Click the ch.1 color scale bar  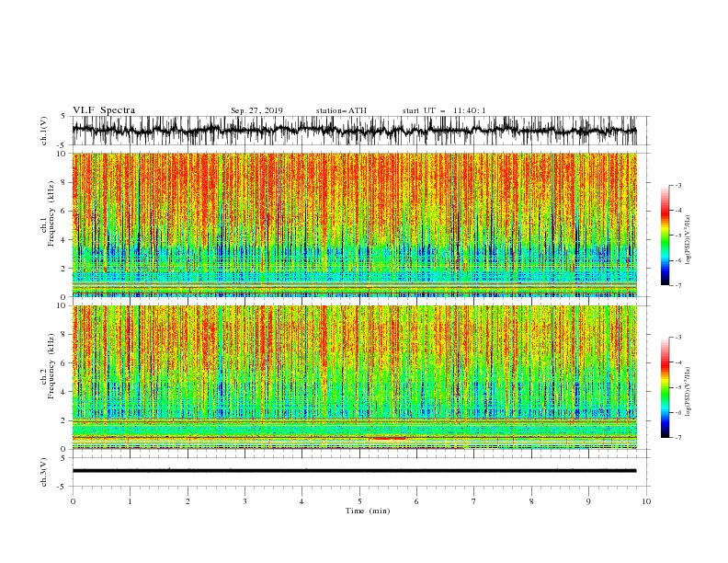(x=665, y=235)
